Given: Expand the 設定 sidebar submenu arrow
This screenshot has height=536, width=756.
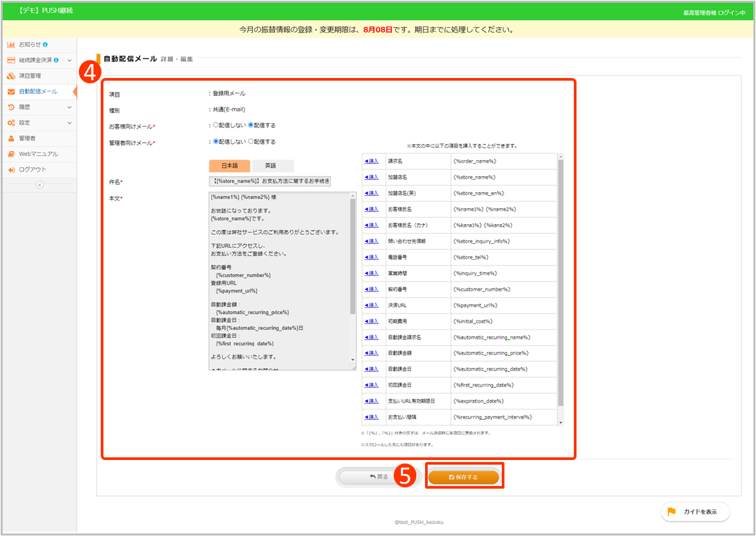Looking at the screenshot, I should [x=69, y=123].
